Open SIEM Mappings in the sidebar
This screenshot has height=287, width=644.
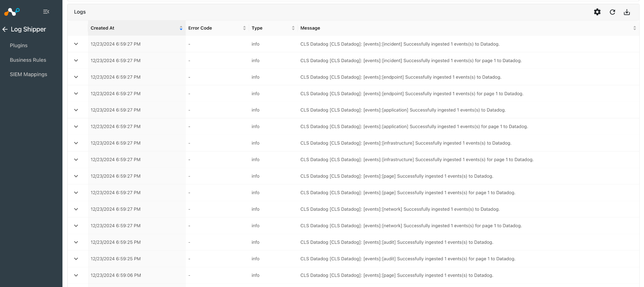(x=28, y=74)
